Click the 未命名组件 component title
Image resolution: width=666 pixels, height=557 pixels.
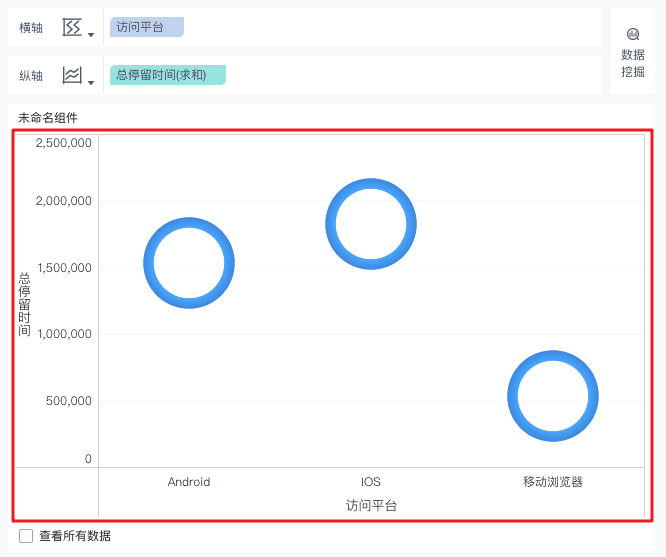(48, 118)
